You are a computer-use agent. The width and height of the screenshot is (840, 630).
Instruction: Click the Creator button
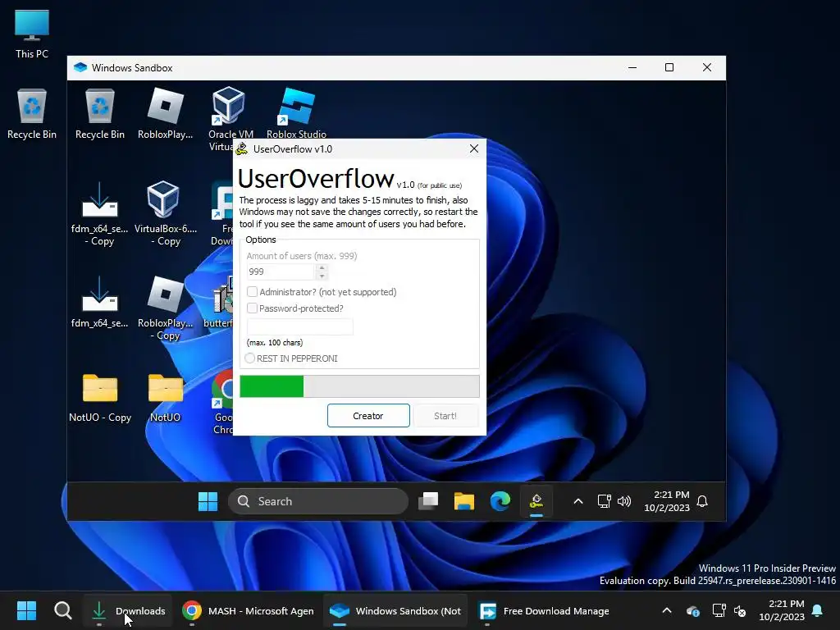(x=368, y=416)
